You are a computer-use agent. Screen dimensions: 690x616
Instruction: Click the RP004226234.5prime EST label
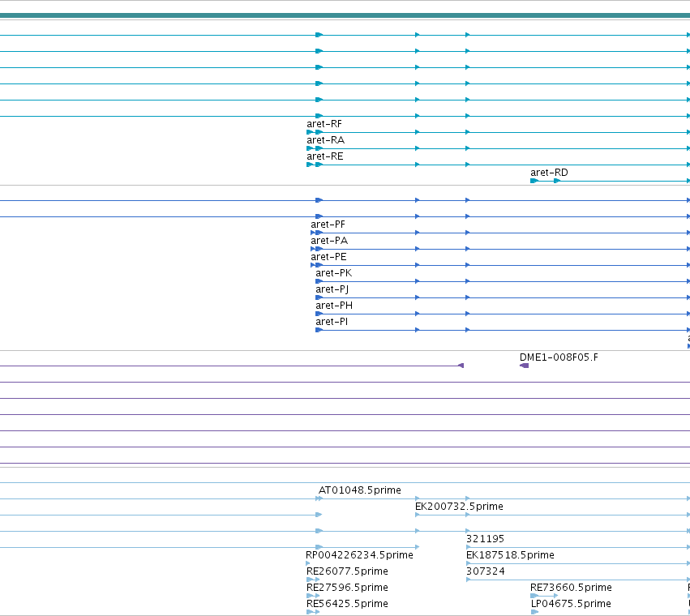359,555
